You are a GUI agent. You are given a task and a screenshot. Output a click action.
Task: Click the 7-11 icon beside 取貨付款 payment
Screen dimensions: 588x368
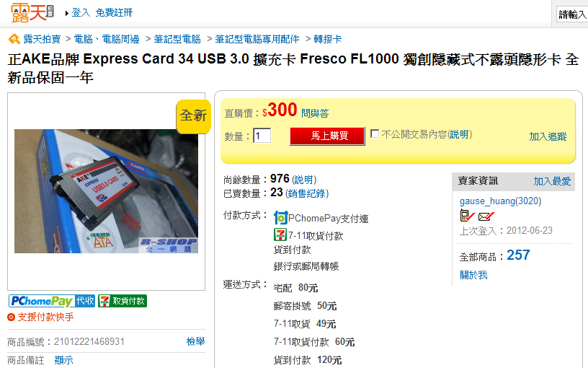[x=280, y=235]
